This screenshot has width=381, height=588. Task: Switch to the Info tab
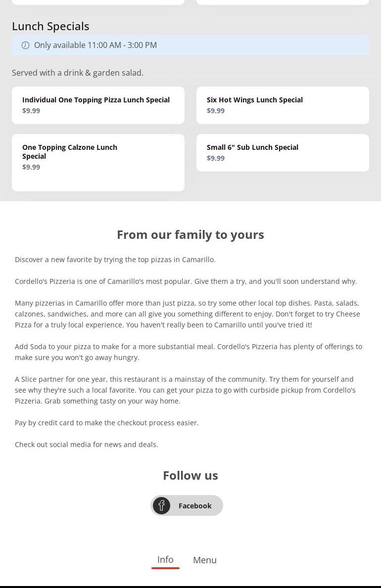pyautogui.click(x=165, y=559)
